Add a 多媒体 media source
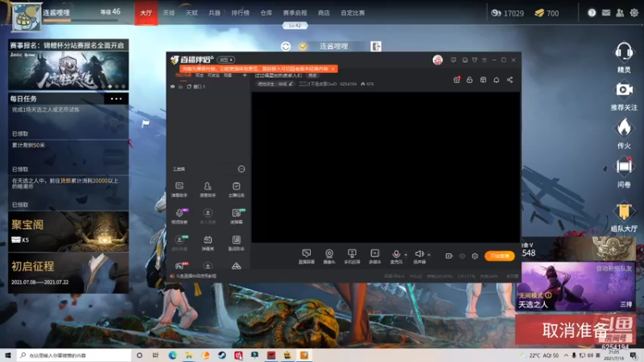The image size is (644, 362). pyautogui.click(x=374, y=256)
